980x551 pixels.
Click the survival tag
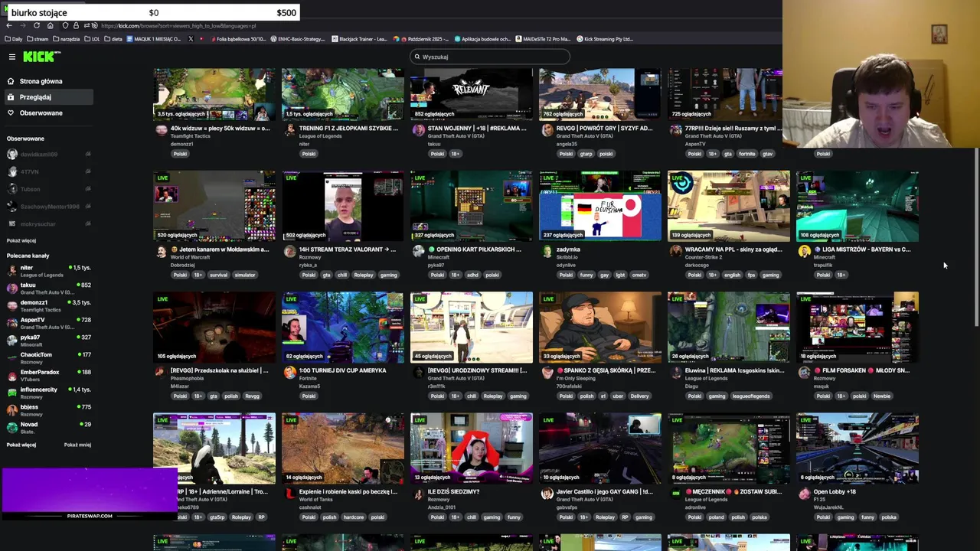218,275
